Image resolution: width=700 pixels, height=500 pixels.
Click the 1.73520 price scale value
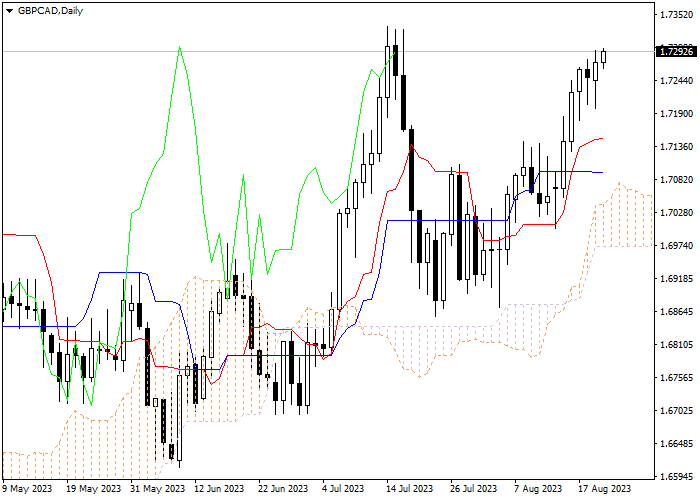pos(676,15)
